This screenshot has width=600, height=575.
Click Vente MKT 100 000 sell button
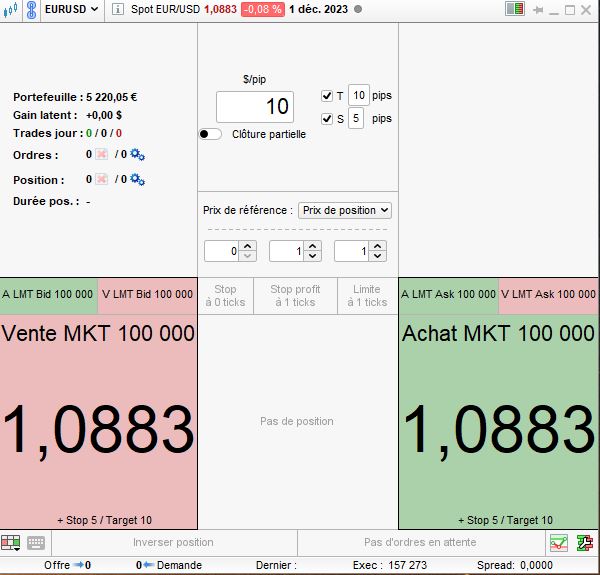tap(98, 422)
